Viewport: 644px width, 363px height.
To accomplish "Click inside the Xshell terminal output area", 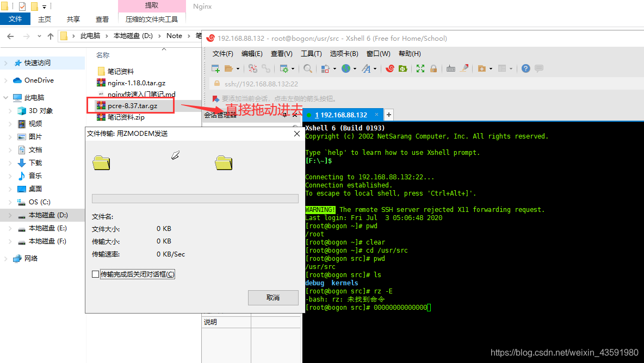I will tap(473, 242).
